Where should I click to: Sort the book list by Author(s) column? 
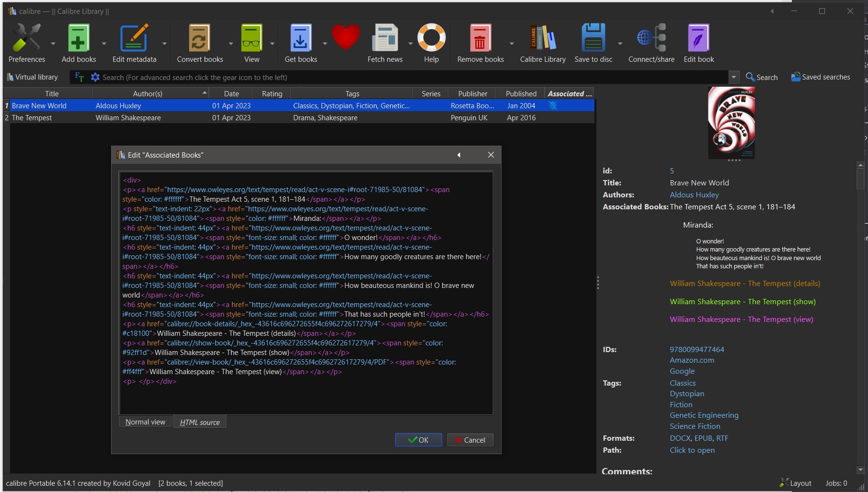148,94
